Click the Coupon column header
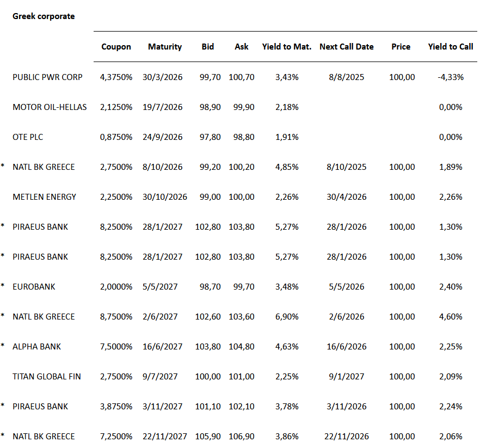The width and height of the screenshot is (480, 448). [x=116, y=47]
